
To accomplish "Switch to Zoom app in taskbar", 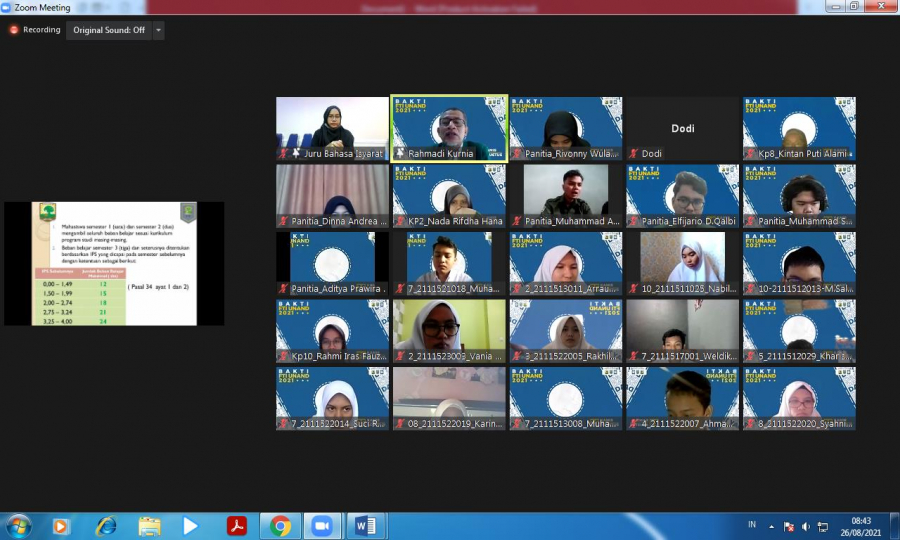I will click(322, 526).
